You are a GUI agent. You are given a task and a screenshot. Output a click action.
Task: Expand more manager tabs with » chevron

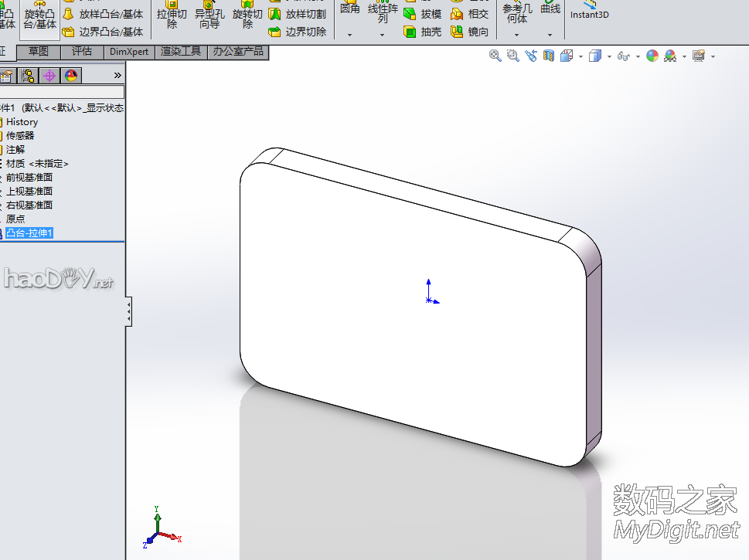pyautogui.click(x=117, y=76)
